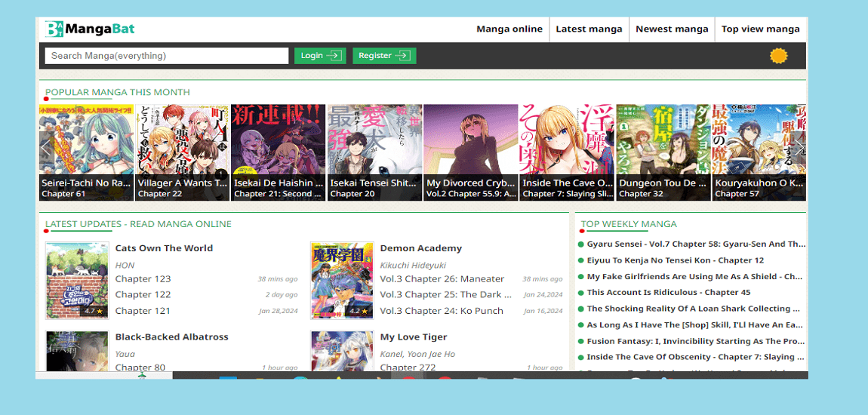Toggle the sun light/dark theme icon

pyautogui.click(x=778, y=56)
